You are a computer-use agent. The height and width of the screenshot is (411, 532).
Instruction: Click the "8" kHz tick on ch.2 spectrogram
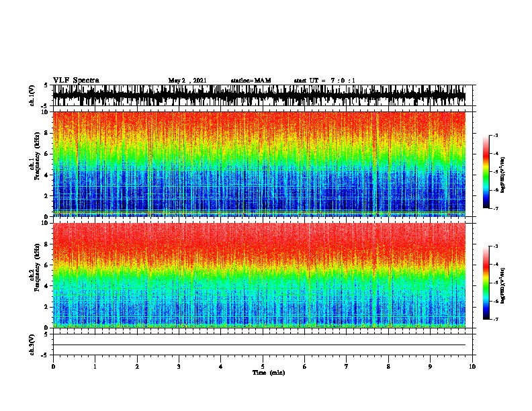tap(46, 244)
